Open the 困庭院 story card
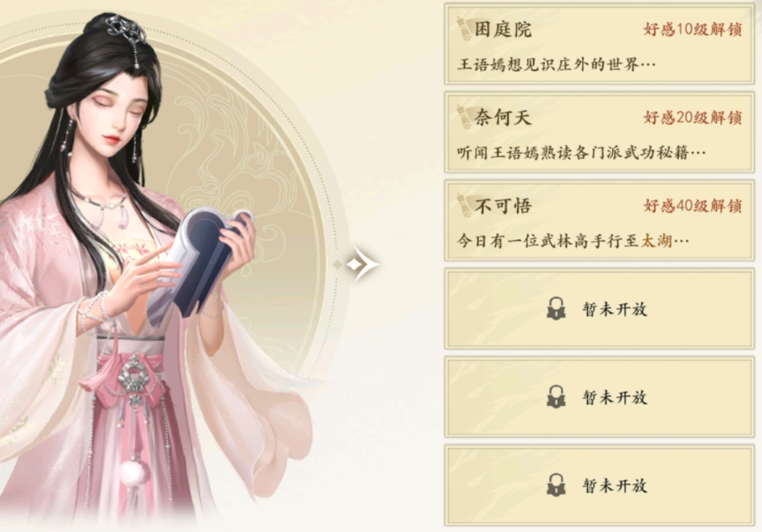Image resolution: width=762 pixels, height=532 pixels. 599,45
